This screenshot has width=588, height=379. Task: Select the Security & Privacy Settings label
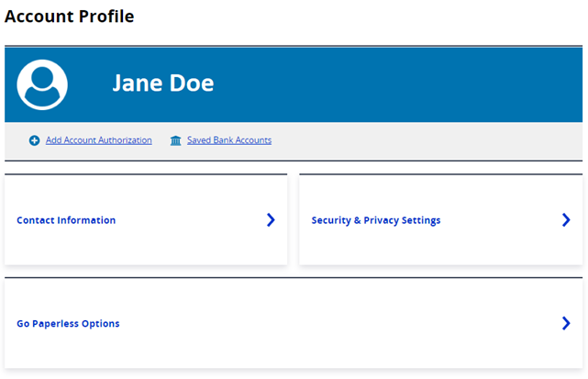376,220
